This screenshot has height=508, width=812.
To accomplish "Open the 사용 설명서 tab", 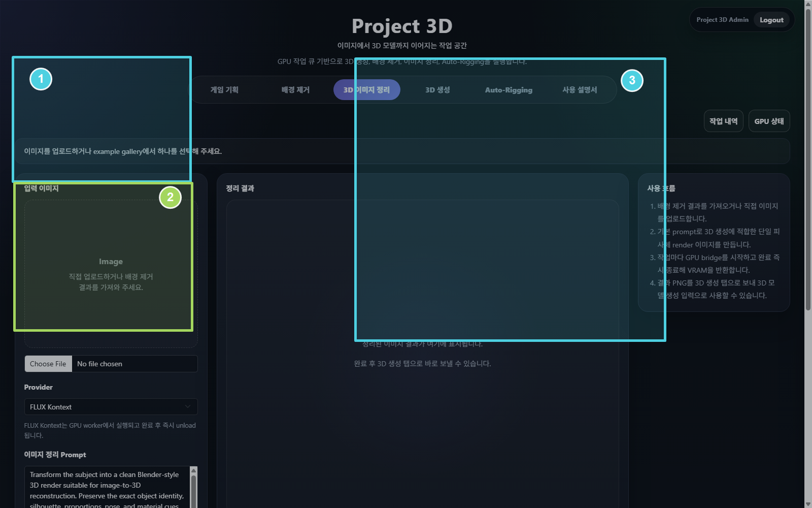I will (580, 90).
